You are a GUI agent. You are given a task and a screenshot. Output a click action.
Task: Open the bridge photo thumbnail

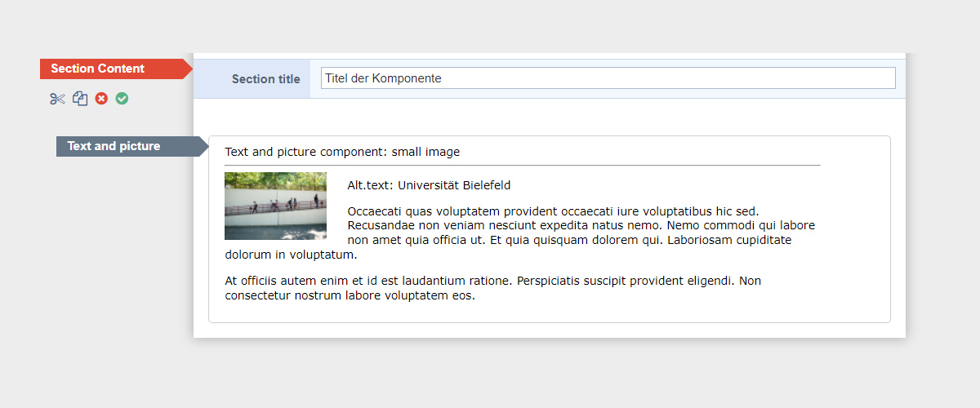point(275,206)
